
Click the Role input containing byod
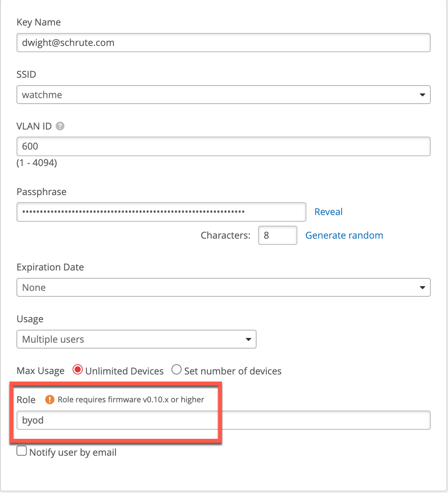pyautogui.click(x=223, y=420)
